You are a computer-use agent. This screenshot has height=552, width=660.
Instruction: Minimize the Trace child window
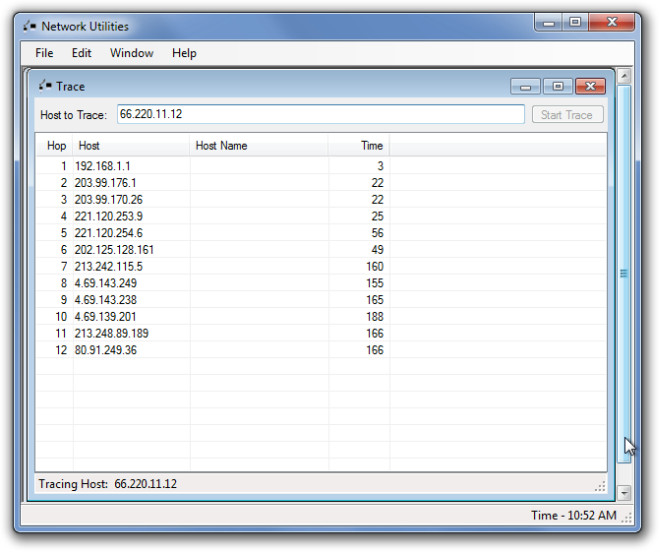(x=525, y=87)
